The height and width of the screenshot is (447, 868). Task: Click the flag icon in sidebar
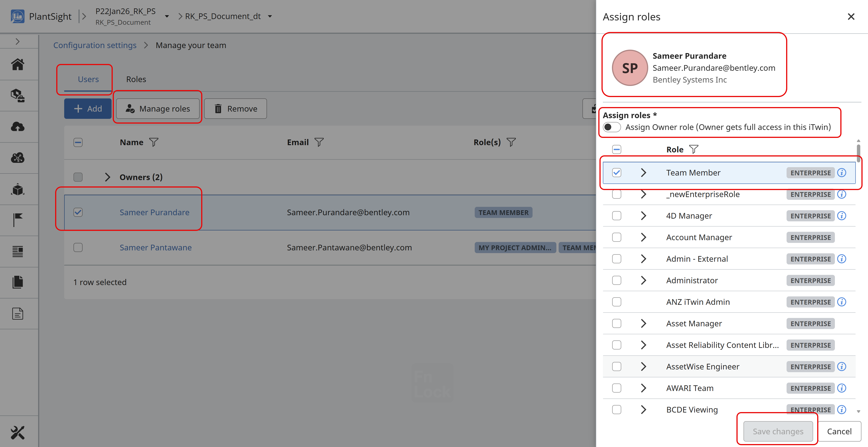tap(17, 220)
